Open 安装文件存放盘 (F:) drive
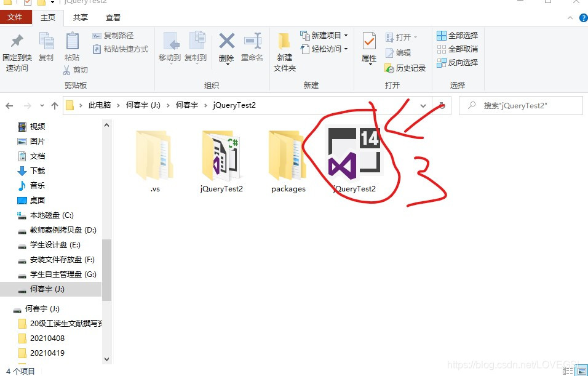The width and height of the screenshot is (588, 376). pyautogui.click(x=56, y=260)
